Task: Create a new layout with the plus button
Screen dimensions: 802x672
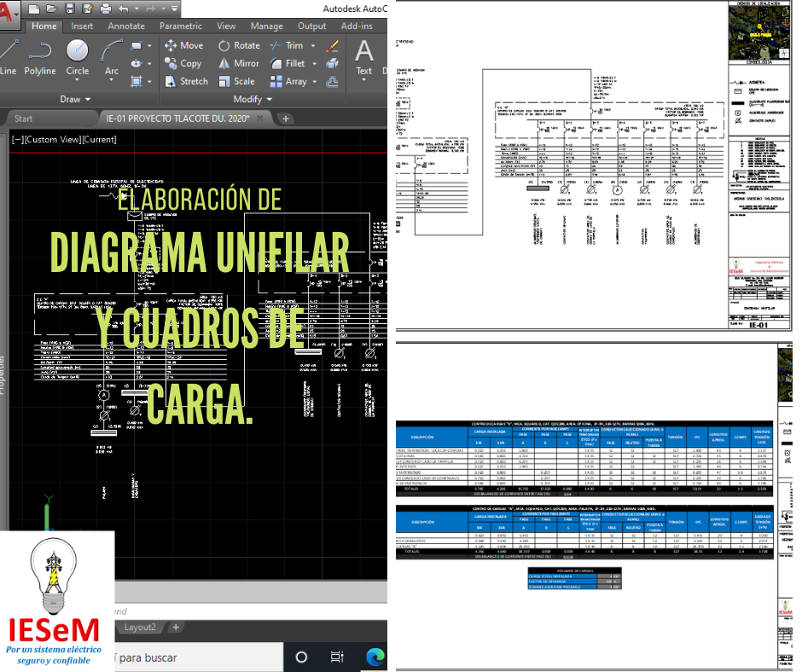Action: (175, 626)
